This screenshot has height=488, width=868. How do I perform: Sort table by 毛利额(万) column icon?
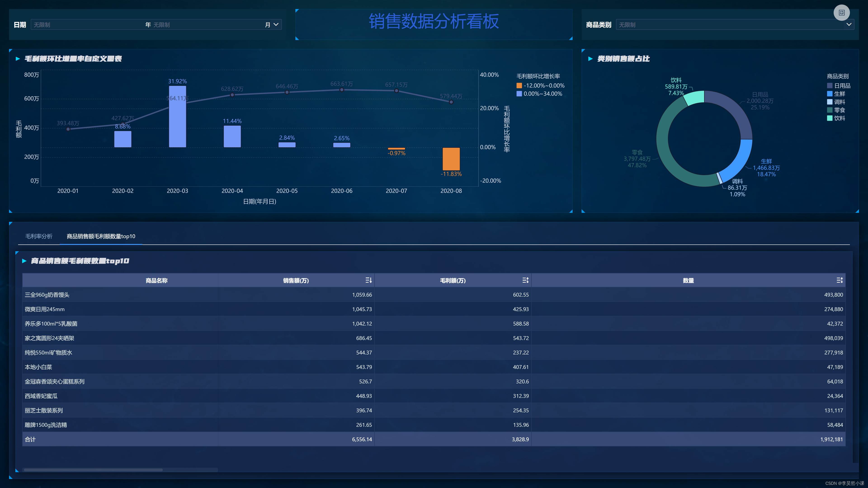(x=525, y=280)
